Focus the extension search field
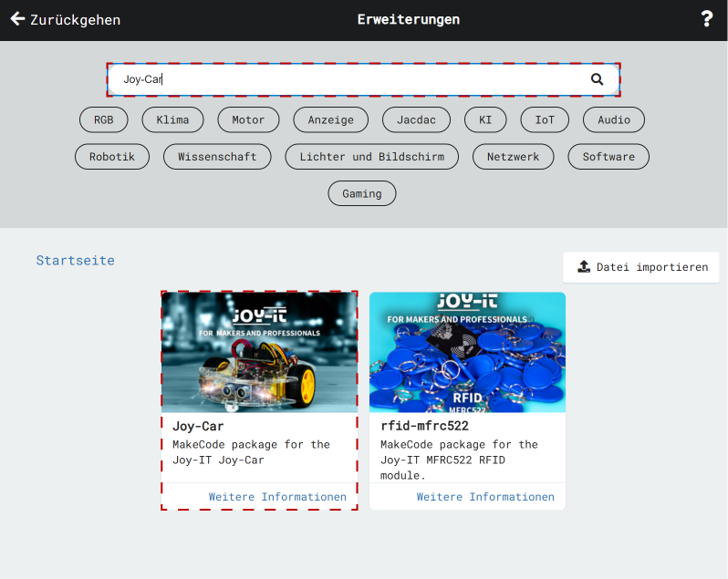Screen dimensions: 728x579 [363, 79]
